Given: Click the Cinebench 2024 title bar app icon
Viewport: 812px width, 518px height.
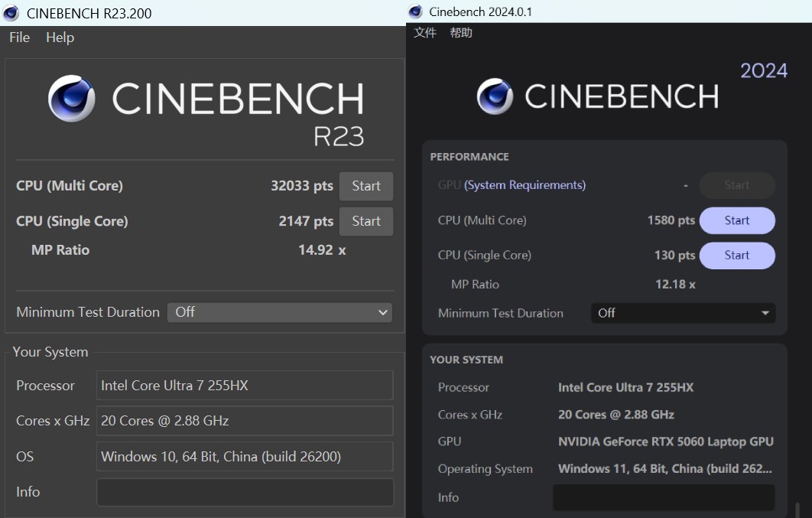Looking at the screenshot, I should pyautogui.click(x=415, y=11).
